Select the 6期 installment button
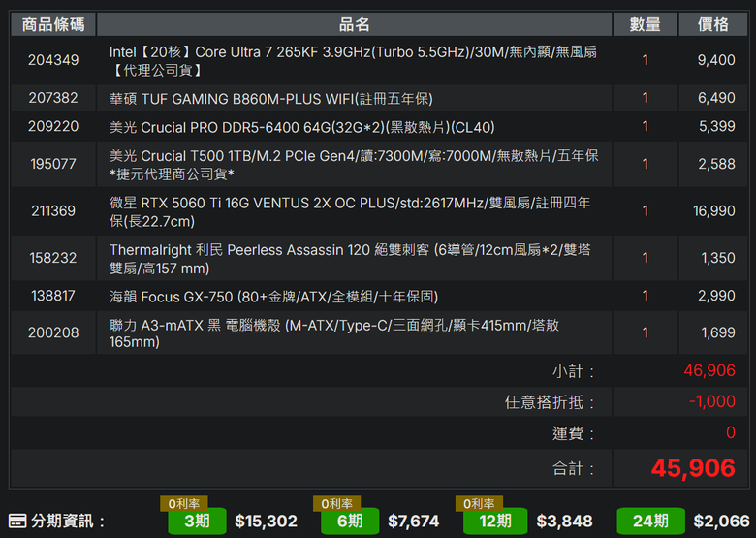 (350, 522)
